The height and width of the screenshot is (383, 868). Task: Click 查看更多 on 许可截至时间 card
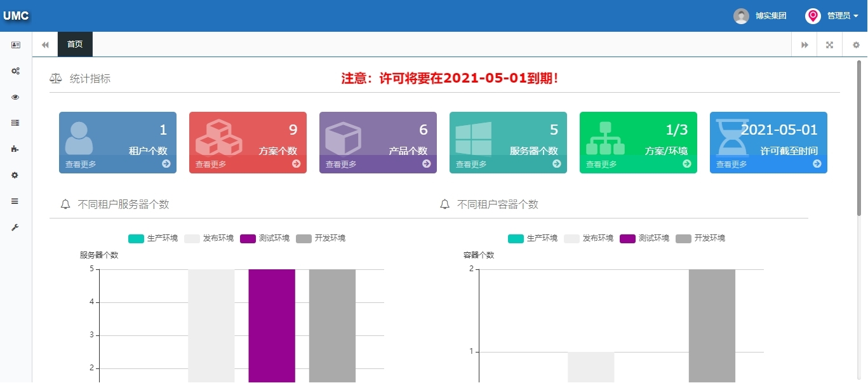pyautogui.click(x=731, y=164)
